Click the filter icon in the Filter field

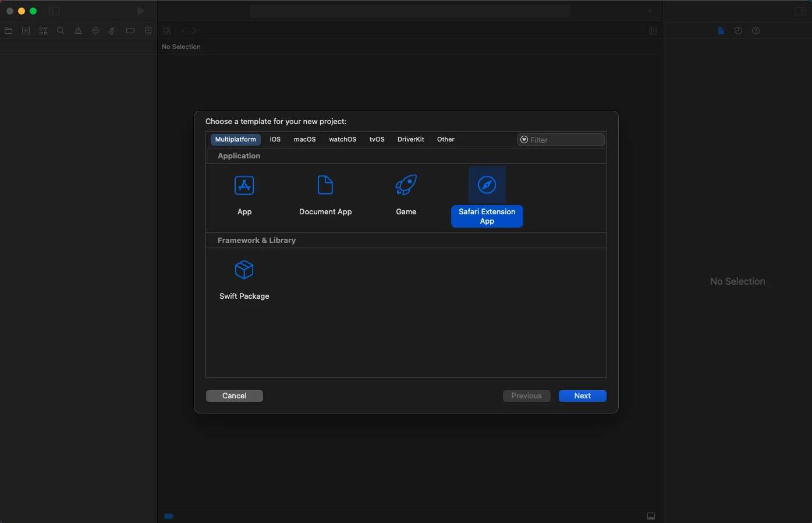(524, 140)
